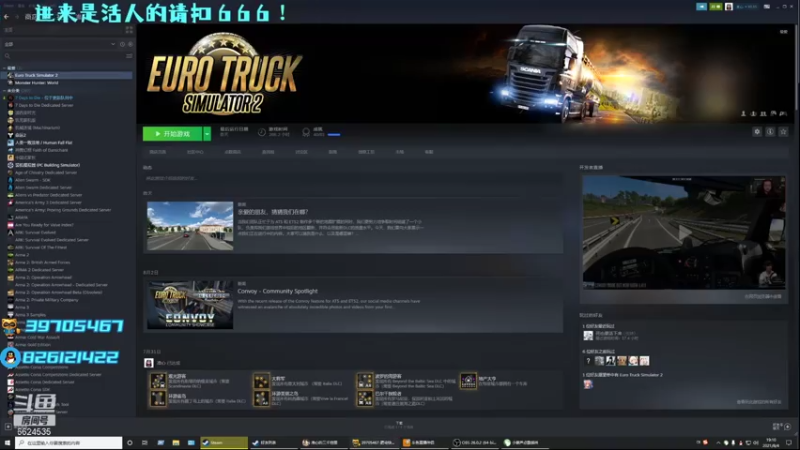The image size is (800, 450).
Task: Click the play time clock icon
Action: [x=262, y=132]
